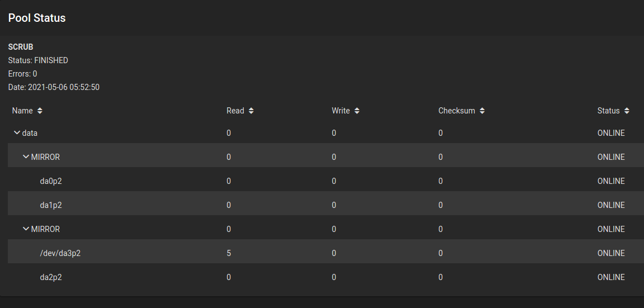Viewport: 644px width, 308px height.
Task: Click ONLINE status of da2p2
Action: (611, 277)
